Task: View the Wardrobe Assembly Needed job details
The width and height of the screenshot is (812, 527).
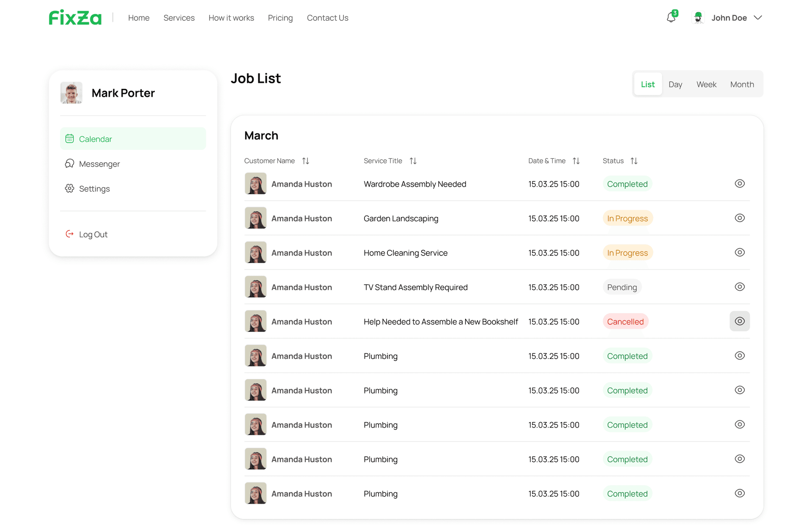Action: (740, 184)
